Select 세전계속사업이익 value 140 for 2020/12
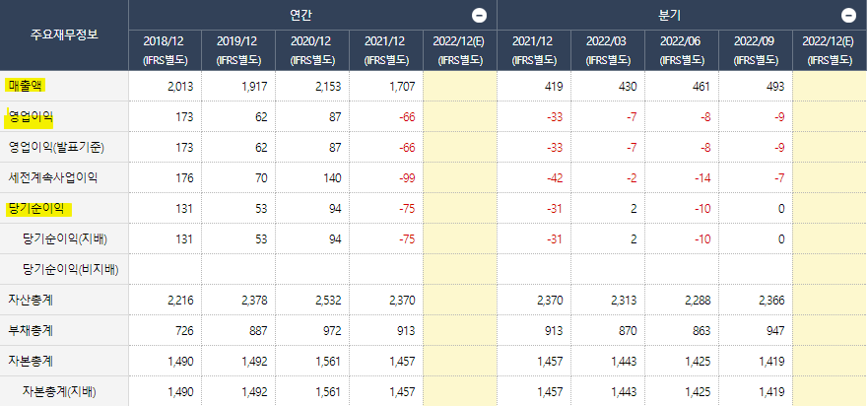 (x=332, y=178)
